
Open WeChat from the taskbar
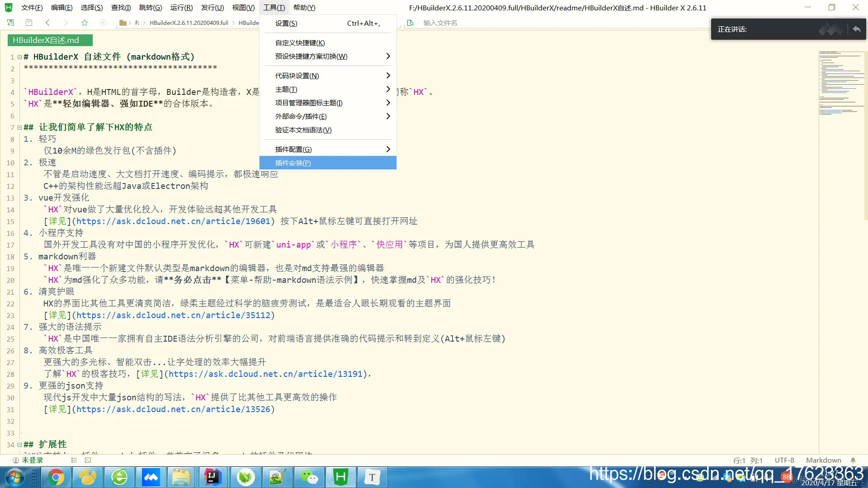(309, 477)
